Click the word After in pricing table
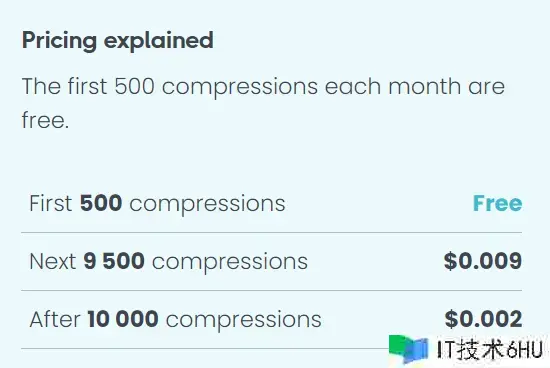The width and height of the screenshot is (550, 368). click(55, 319)
